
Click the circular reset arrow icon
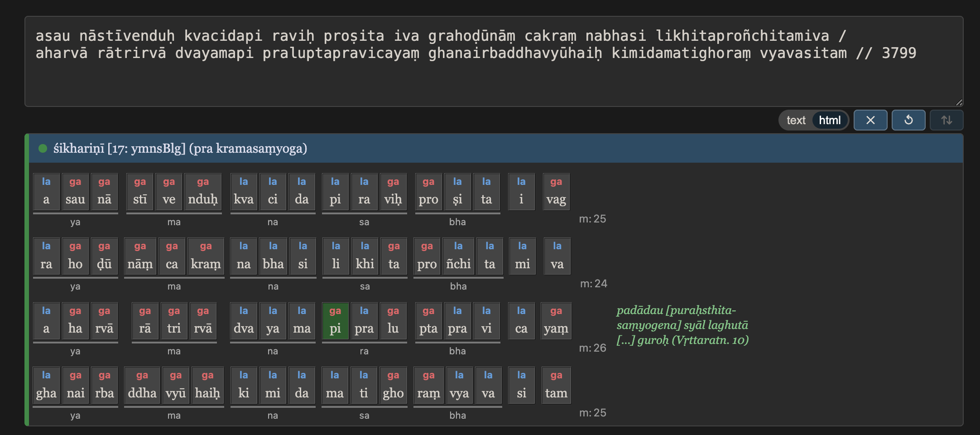(x=908, y=120)
